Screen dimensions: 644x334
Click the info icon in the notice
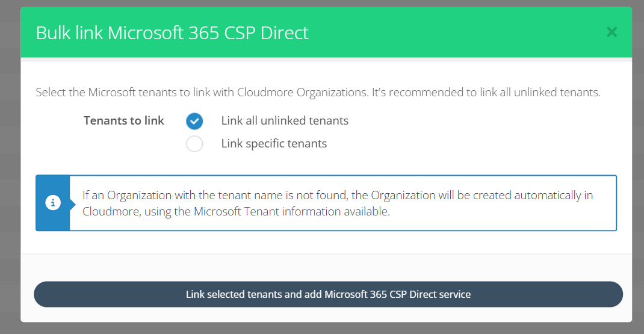coord(53,203)
